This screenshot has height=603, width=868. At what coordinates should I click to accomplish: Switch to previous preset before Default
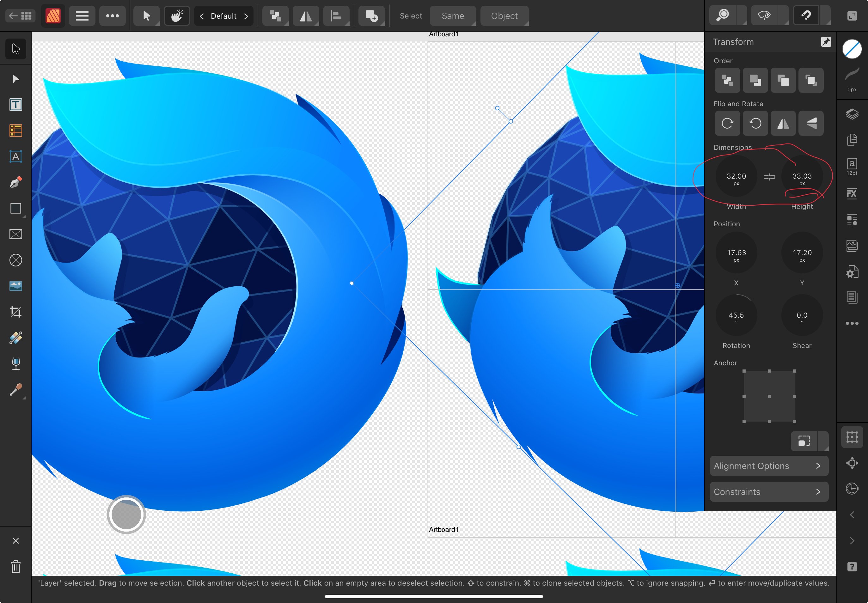(201, 16)
